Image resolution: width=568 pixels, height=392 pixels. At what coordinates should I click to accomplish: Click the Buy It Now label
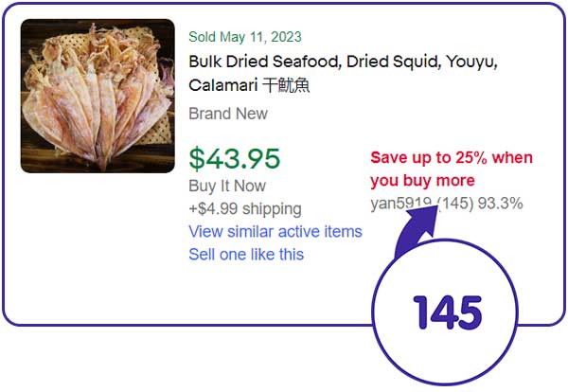click(x=227, y=186)
